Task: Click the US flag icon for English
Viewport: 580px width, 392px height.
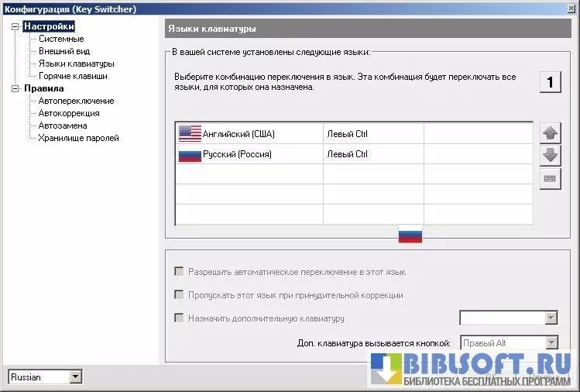Action: pos(189,133)
